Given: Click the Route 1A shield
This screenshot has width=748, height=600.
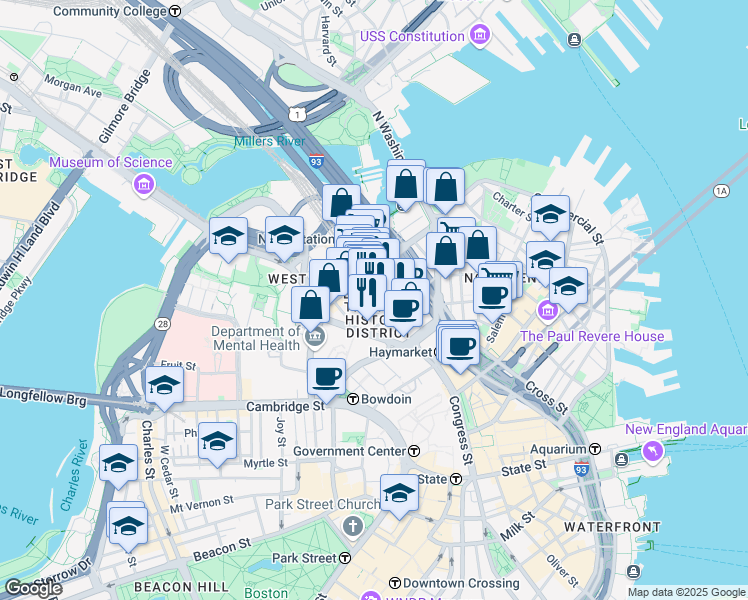Looking at the screenshot, I should [x=721, y=191].
